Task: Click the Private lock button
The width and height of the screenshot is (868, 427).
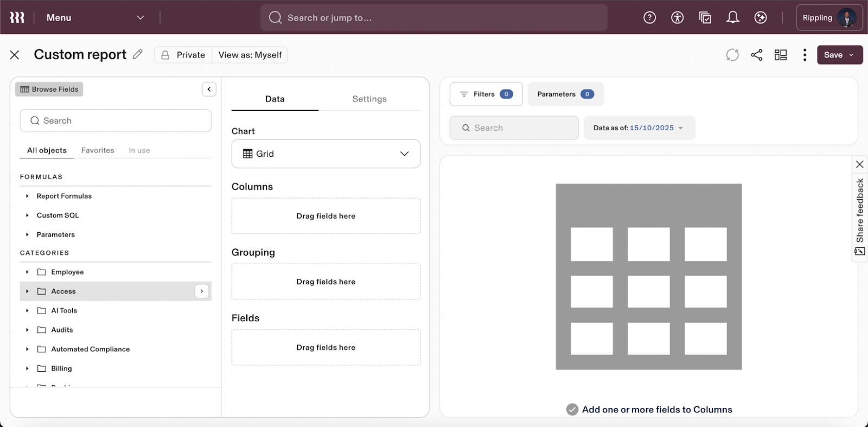Action: point(183,55)
